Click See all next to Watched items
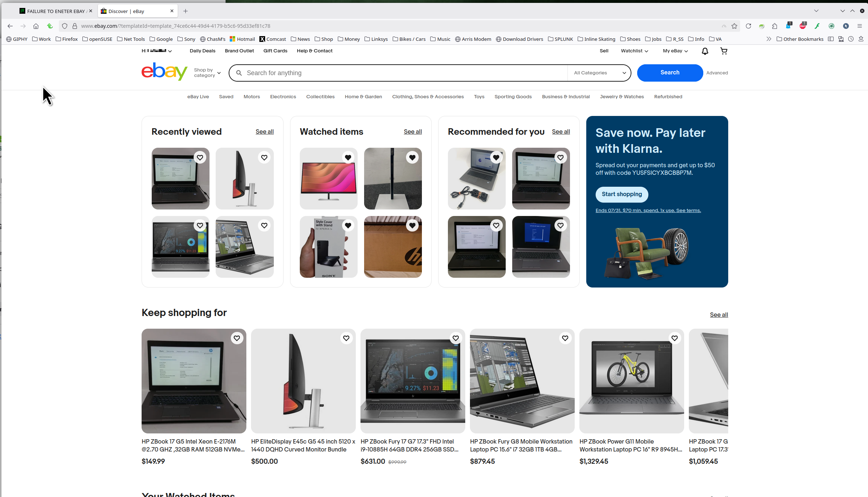 point(413,132)
